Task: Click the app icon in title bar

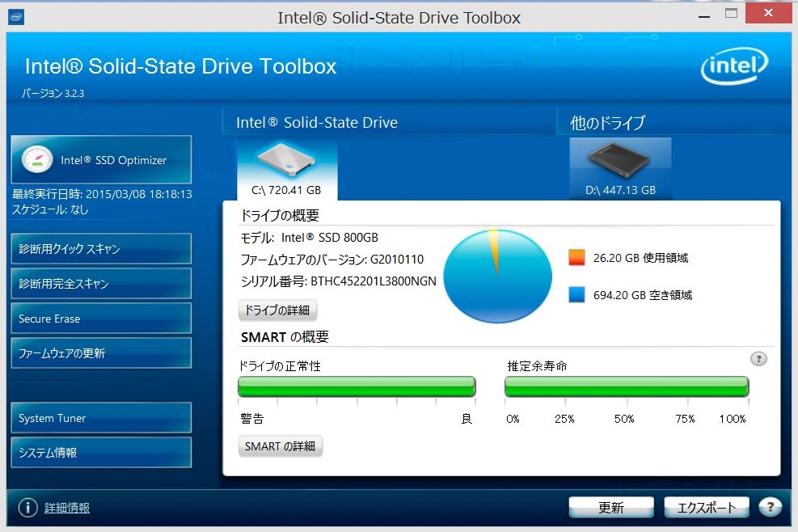Action: tap(16, 17)
